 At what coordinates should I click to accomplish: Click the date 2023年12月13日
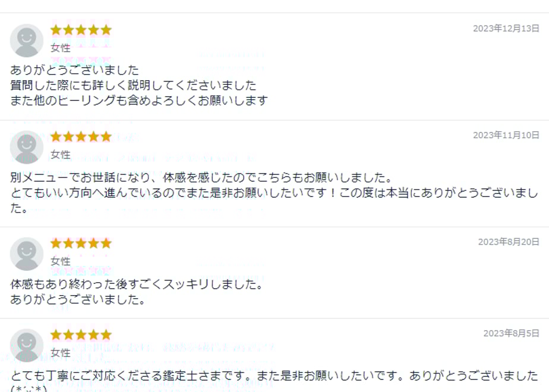pos(506,29)
